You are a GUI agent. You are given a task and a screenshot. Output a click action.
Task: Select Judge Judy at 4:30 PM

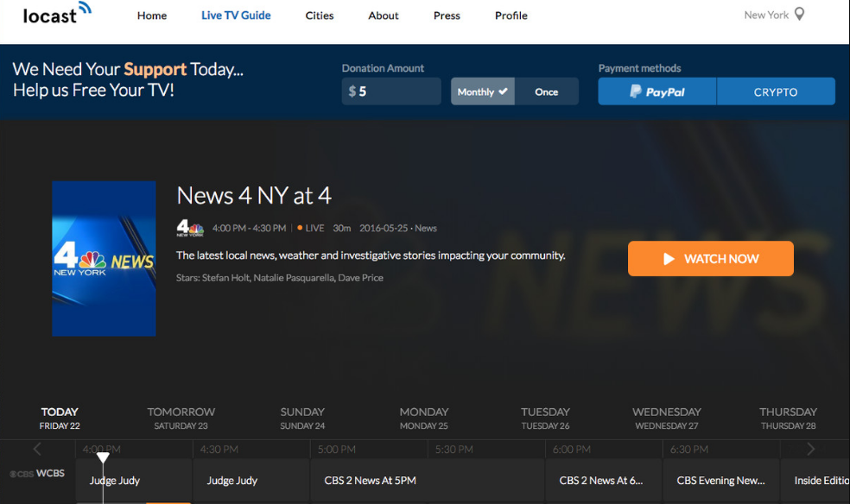(x=251, y=481)
